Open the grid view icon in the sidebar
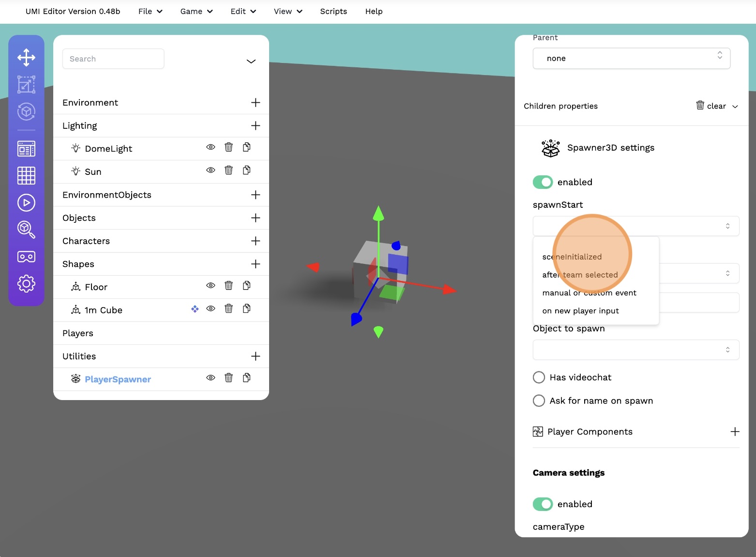This screenshot has width=756, height=557. pos(26,175)
